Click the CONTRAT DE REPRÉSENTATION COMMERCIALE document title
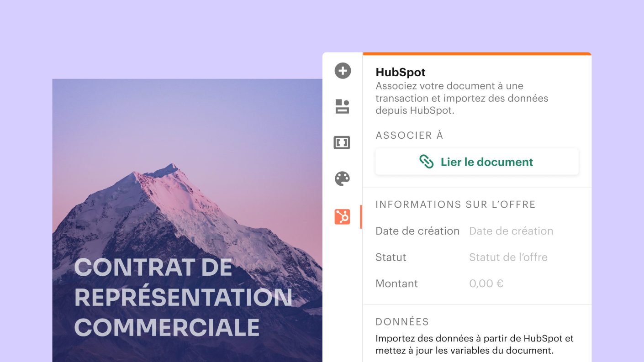 click(183, 297)
